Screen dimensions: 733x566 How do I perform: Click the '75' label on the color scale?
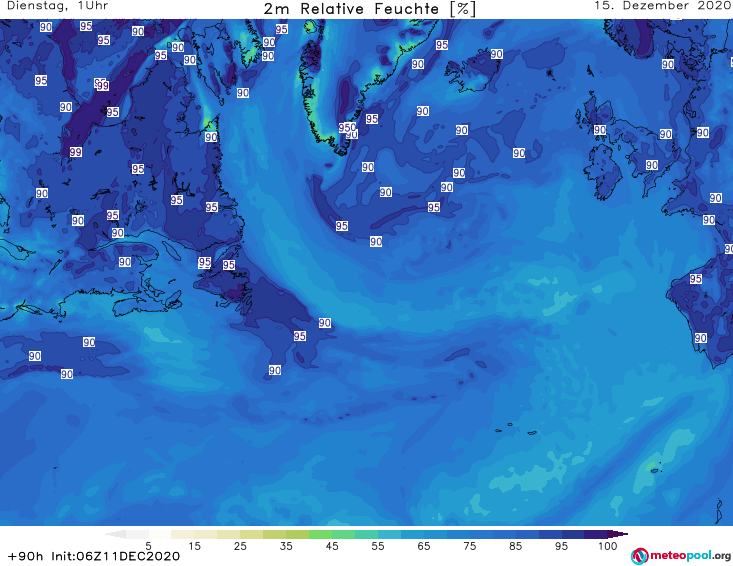point(469,546)
